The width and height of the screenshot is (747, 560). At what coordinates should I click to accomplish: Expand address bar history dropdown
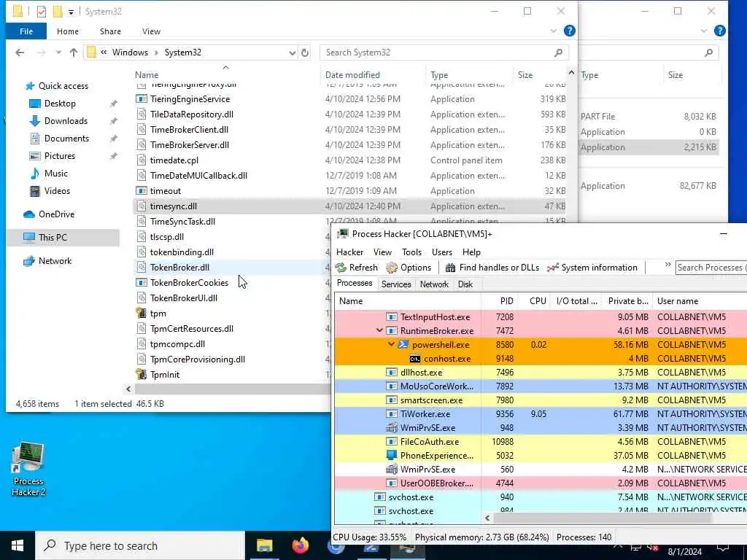tap(292, 52)
